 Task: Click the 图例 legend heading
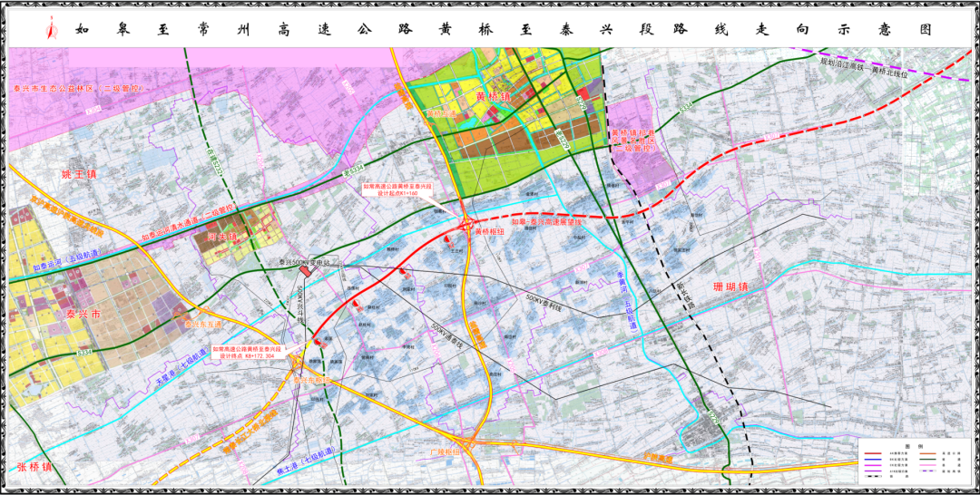pyautogui.click(x=916, y=446)
